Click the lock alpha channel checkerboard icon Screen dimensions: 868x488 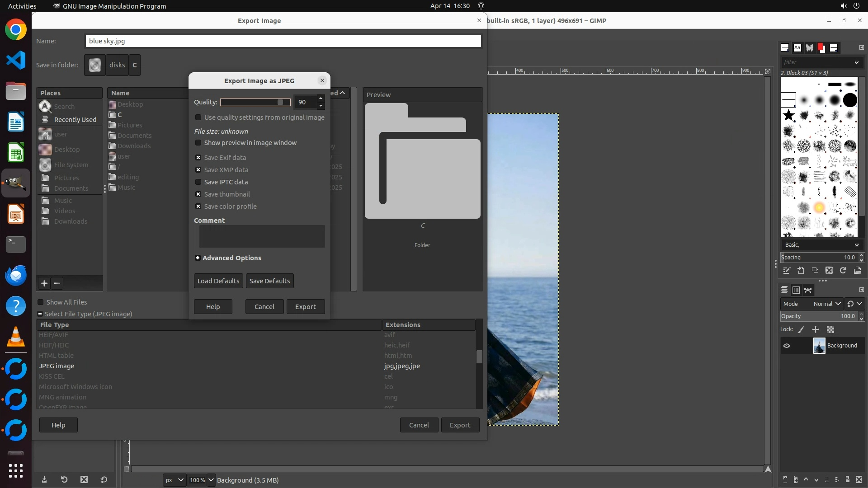(x=830, y=330)
